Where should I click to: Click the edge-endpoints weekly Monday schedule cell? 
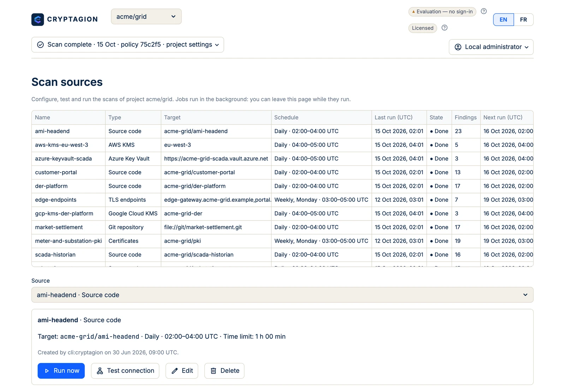click(321, 200)
